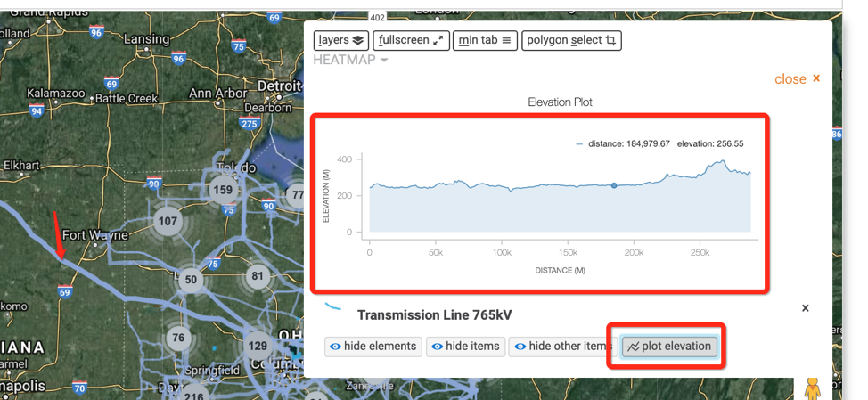Toggle hide other items visibility
Viewport: 868px width, 400px height.
pos(561,347)
